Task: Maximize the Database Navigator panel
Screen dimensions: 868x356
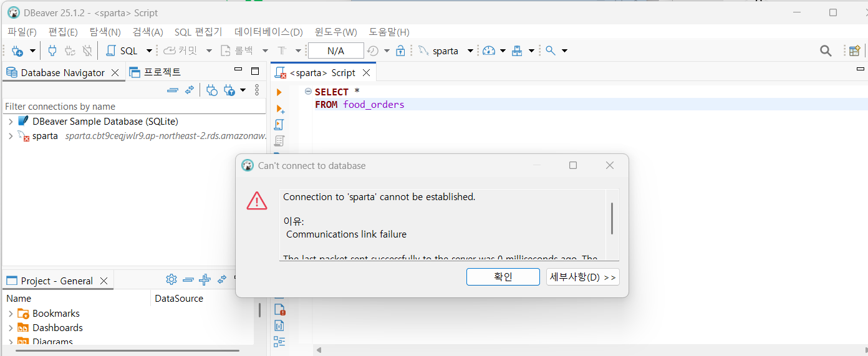Action: (x=254, y=71)
